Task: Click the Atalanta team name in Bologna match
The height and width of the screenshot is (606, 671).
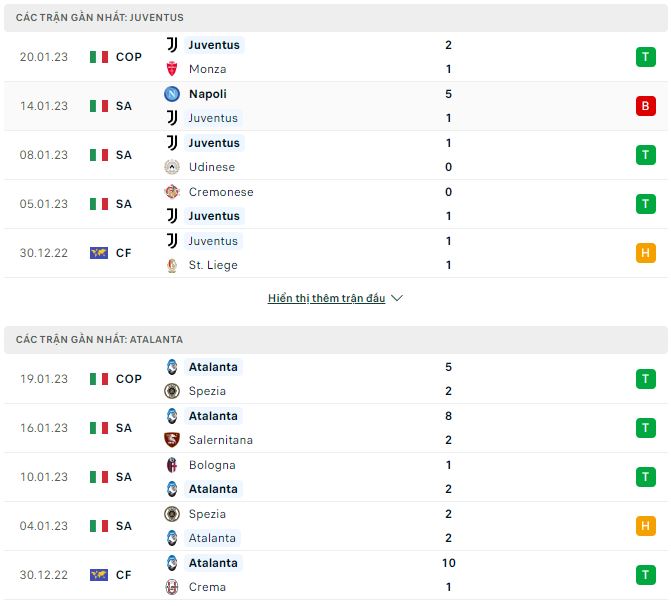Action: coord(213,489)
